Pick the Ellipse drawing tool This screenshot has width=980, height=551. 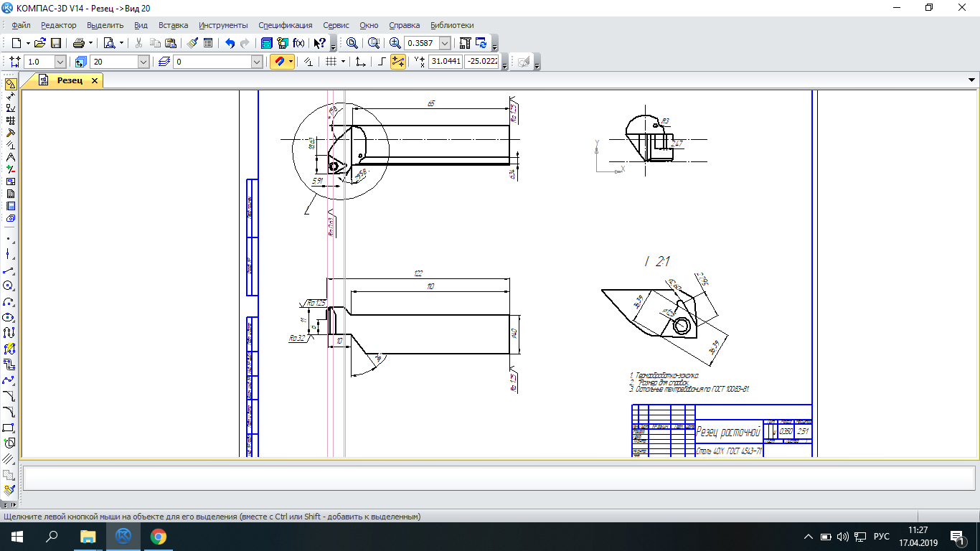pyautogui.click(x=9, y=317)
